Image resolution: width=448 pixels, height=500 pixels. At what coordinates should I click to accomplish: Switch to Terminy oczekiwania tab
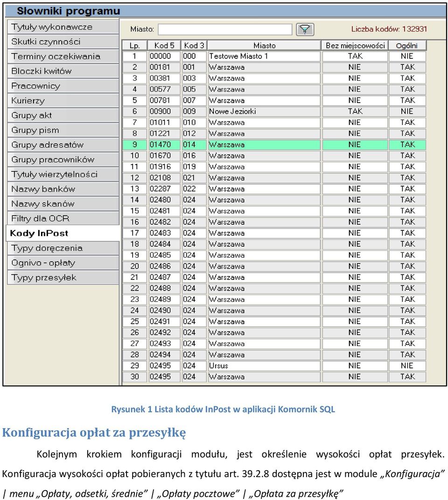[63, 56]
